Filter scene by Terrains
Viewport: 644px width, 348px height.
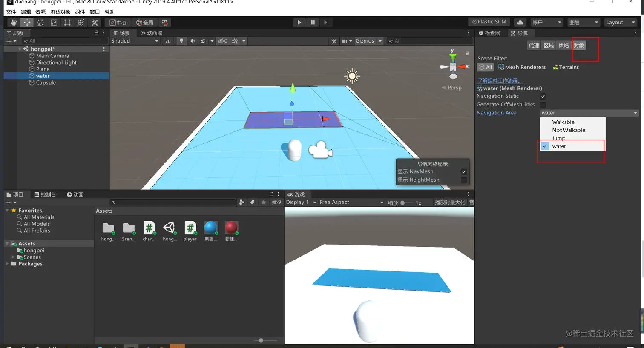[x=566, y=67]
